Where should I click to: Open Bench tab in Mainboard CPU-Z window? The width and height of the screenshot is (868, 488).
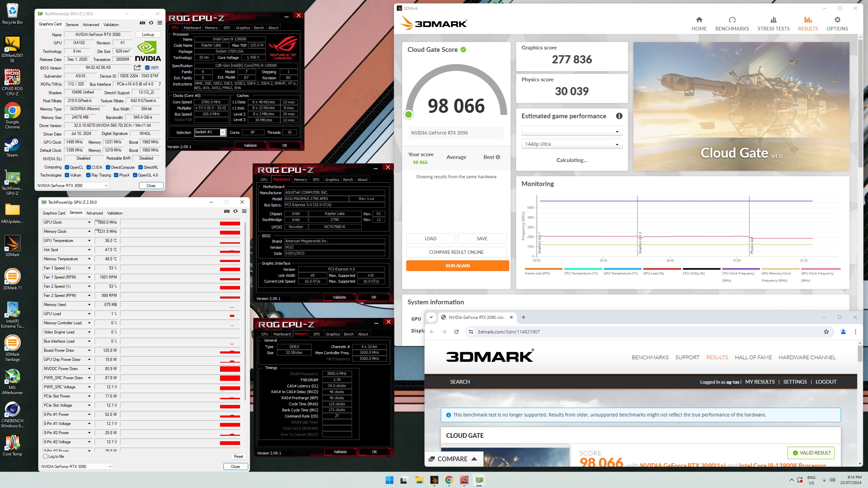[348, 180]
